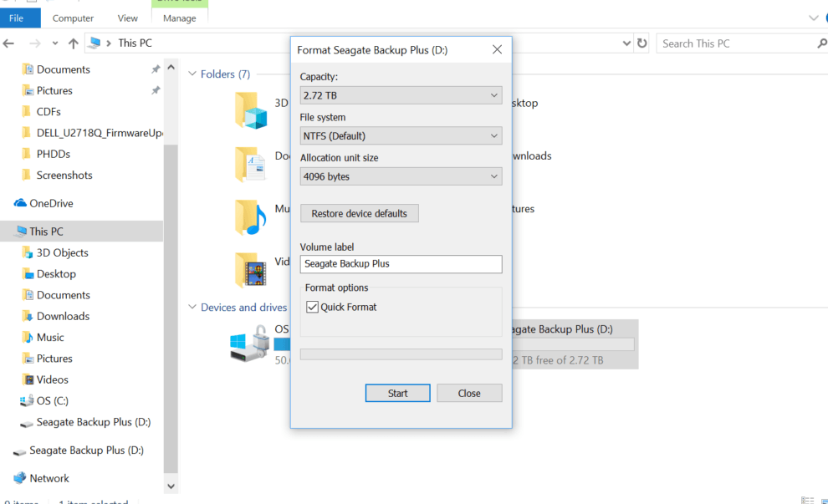Collapse the Devices and drives group
The image size is (828, 504).
click(x=192, y=307)
